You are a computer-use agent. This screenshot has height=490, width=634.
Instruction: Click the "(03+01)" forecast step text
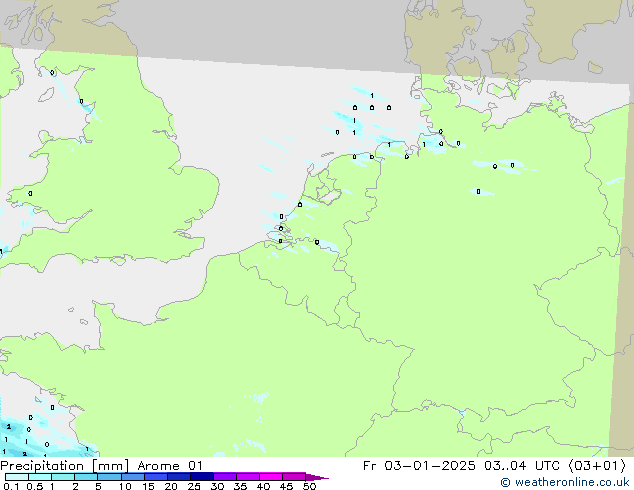[x=597, y=466]
